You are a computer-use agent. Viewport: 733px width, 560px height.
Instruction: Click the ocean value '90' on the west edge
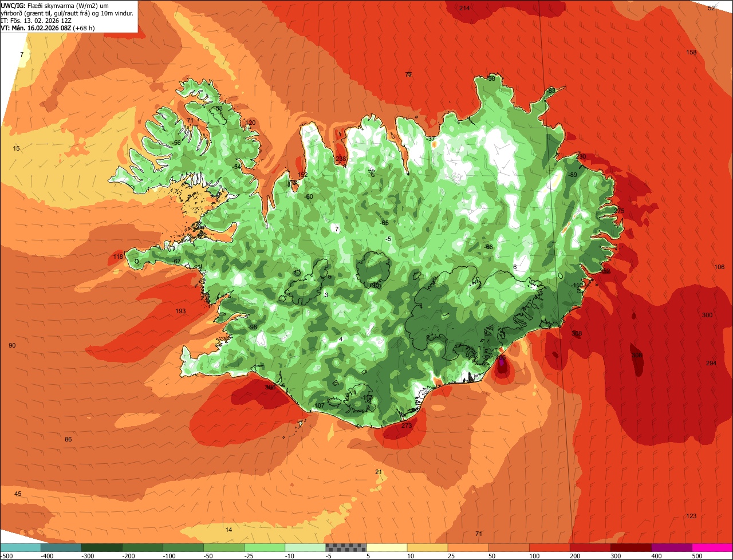(12, 346)
